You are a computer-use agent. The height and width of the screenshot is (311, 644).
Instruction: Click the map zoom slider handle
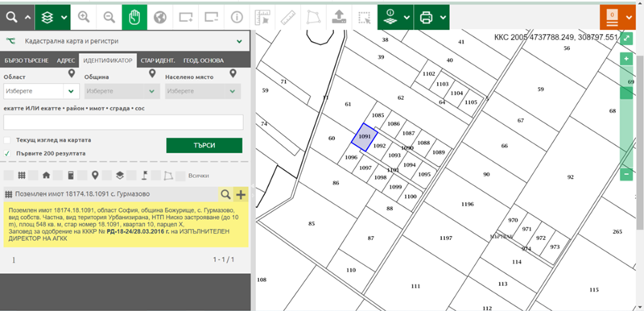(626, 93)
